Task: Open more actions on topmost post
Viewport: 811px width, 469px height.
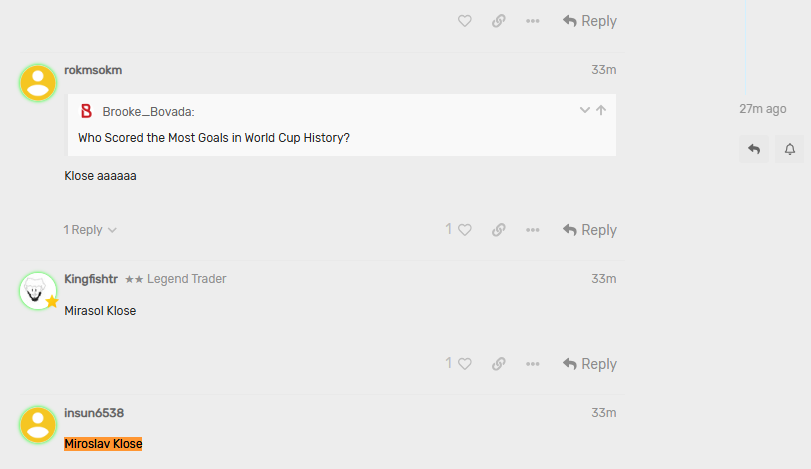Action: 532,21
